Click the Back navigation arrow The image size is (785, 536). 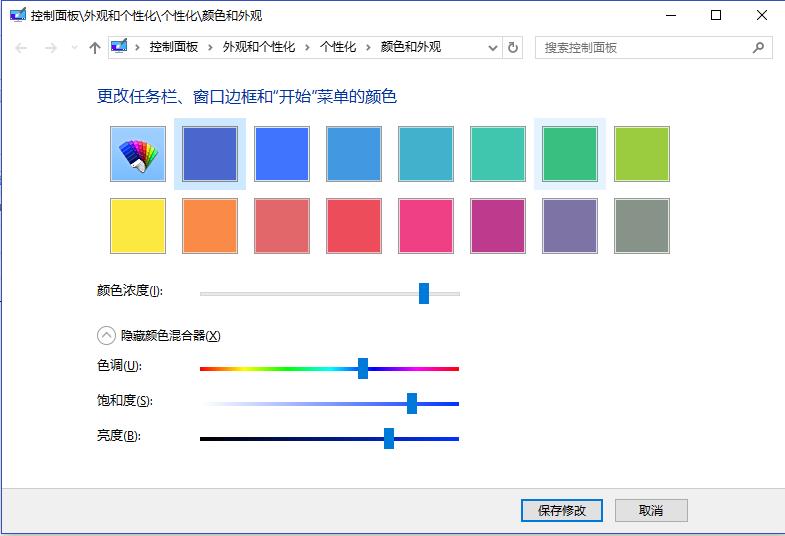(x=22, y=48)
